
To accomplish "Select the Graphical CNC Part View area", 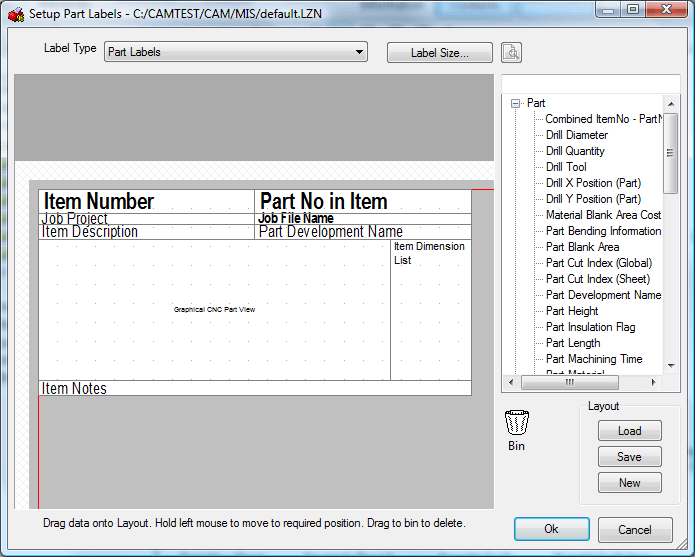I will pos(215,310).
